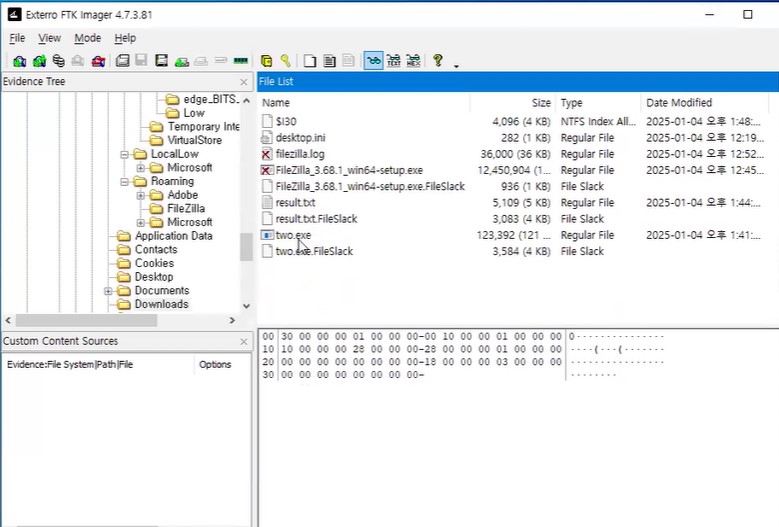Click the evidence tree scroll up arrow
Screen dimensions: 779x527
(246, 101)
